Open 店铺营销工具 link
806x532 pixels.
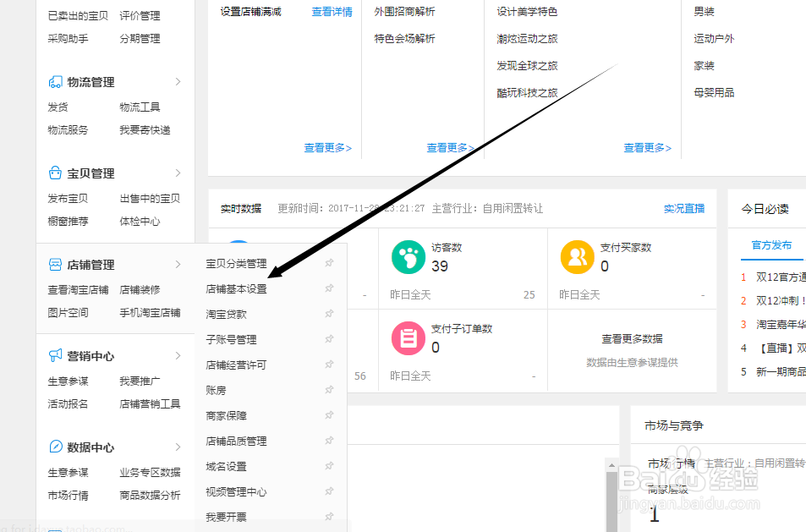(x=150, y=404)
